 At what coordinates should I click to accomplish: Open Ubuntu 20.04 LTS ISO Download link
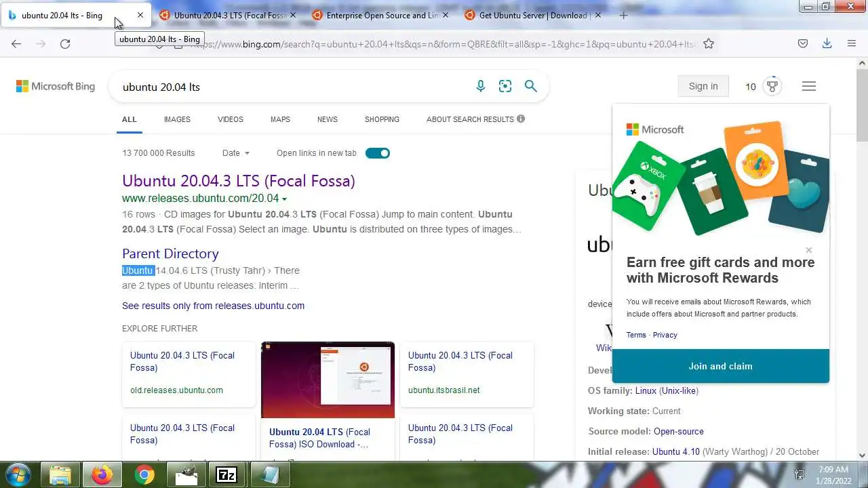pos(319,438)
